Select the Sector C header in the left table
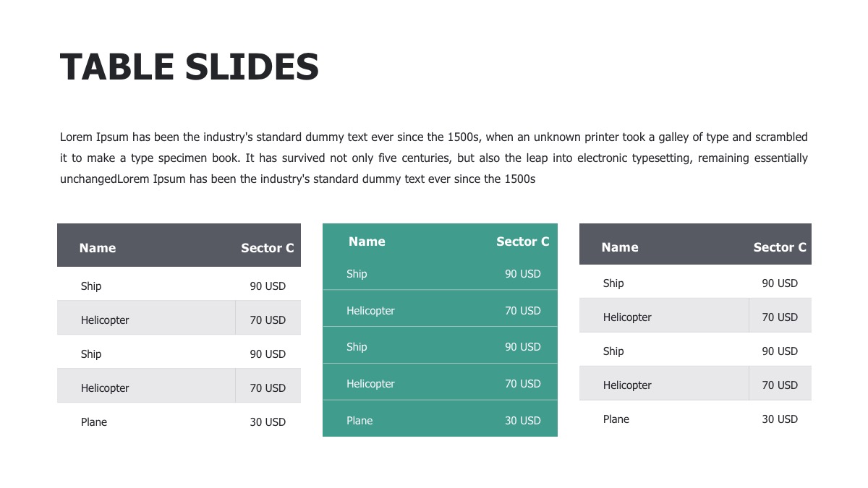868x488 pixels. click(267, 248)
